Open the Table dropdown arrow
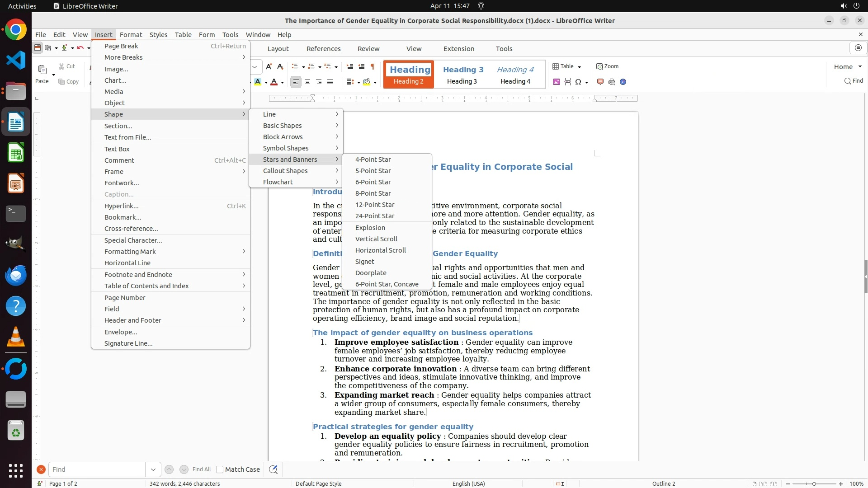868x488 pixels. (580, 67)
